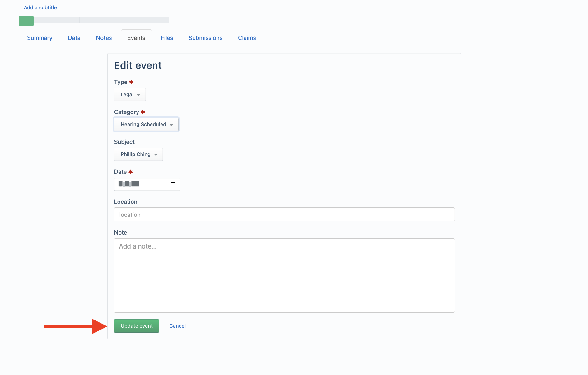Switch to the Summary tab
The image size is (588, 375).
(40, 38)
